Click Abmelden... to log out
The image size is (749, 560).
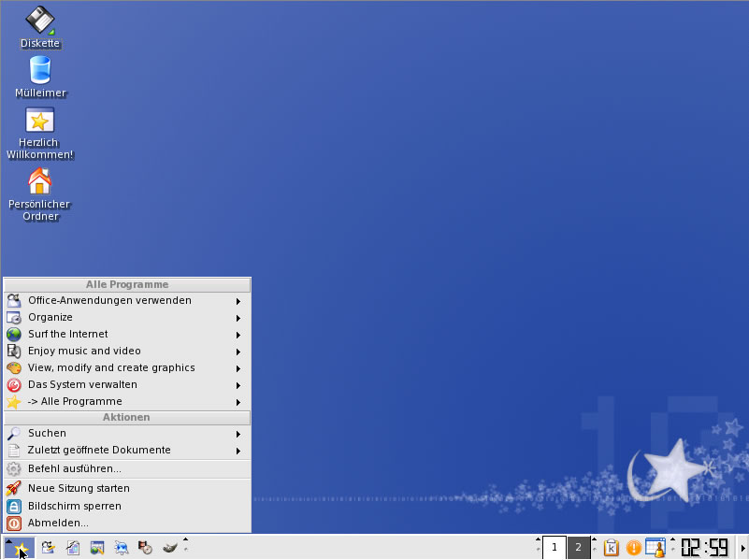(58, 524)
